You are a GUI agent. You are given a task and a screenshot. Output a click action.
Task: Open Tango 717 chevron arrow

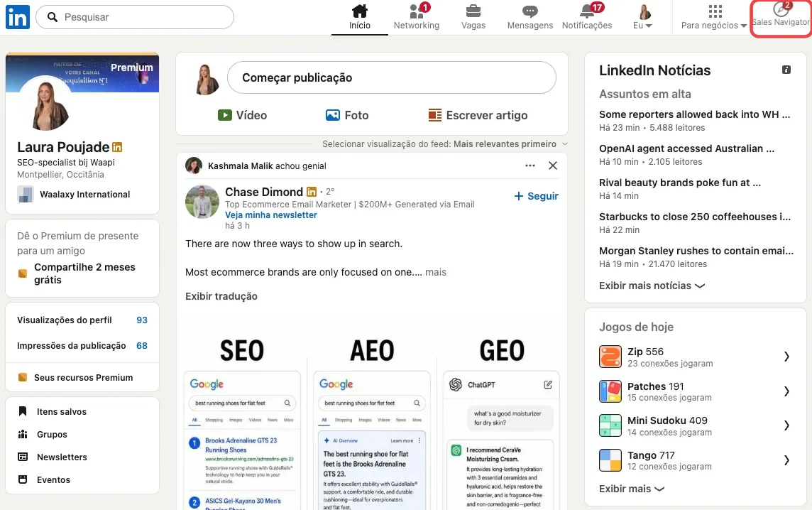click(x=786, y=460)
